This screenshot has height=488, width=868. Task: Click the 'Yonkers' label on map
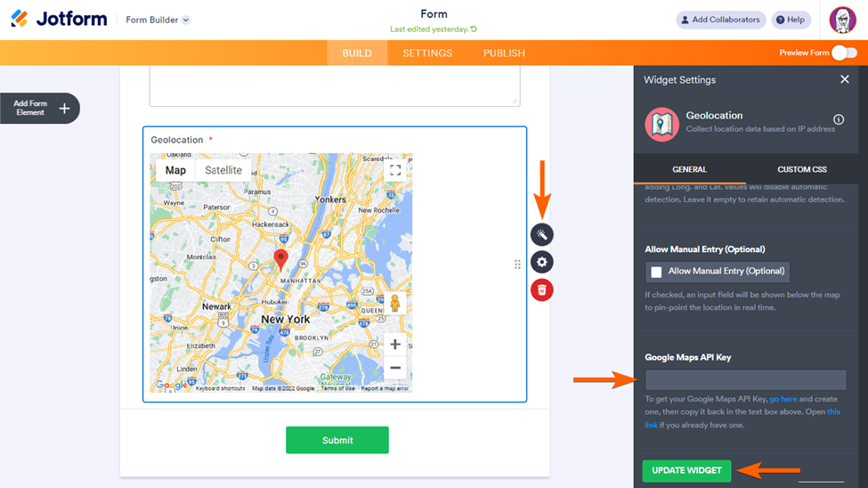(x=330, y=199)
